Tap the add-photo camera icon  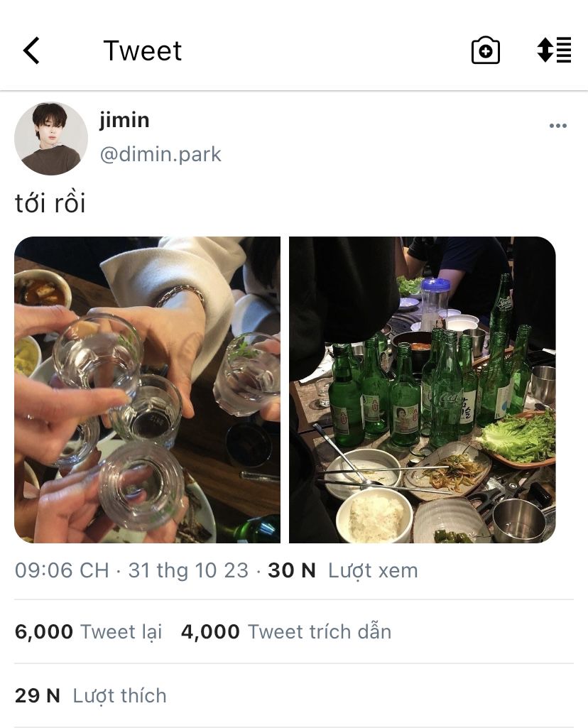click(486, 50)
